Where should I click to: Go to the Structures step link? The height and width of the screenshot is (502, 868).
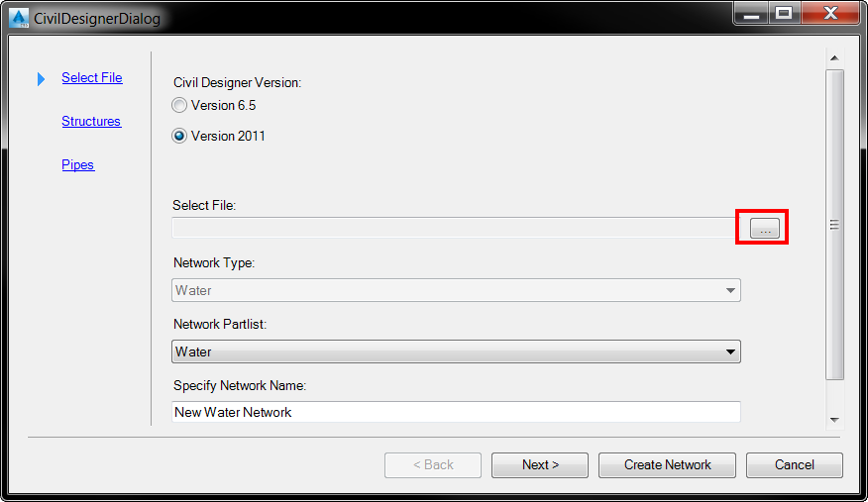click(x=91, y=121)
